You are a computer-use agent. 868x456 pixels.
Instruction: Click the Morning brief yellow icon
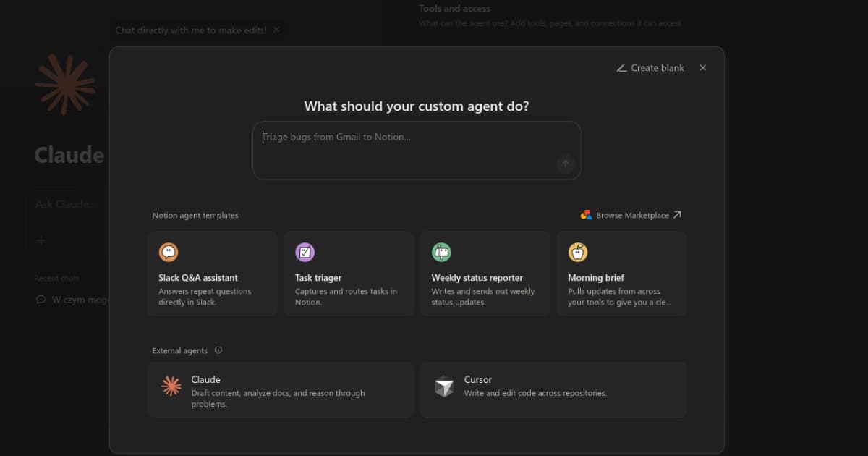(578, 252)
